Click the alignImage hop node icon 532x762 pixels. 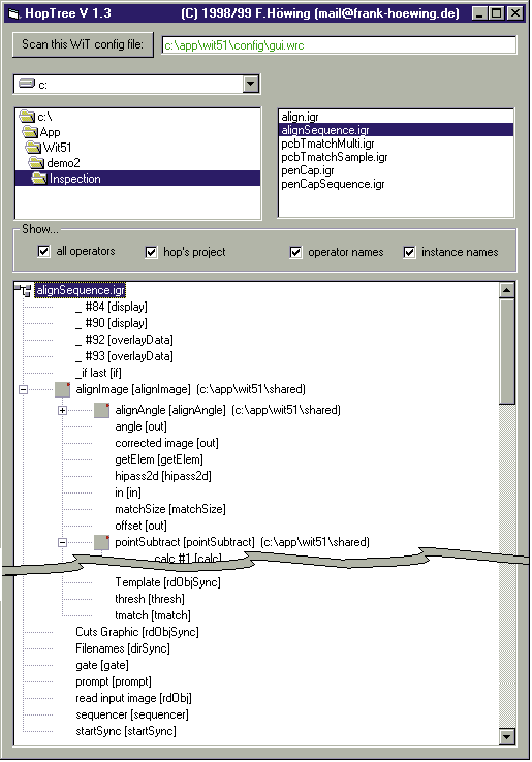pos(63,389)
